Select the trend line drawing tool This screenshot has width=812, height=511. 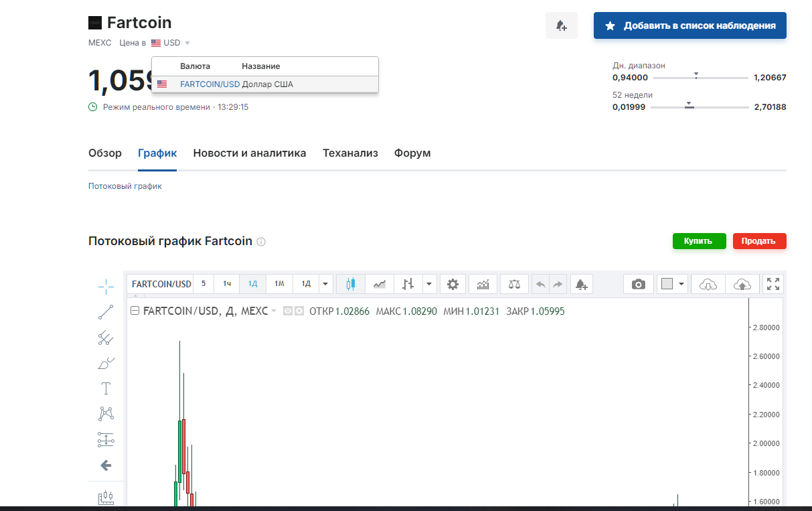(106, 312)
